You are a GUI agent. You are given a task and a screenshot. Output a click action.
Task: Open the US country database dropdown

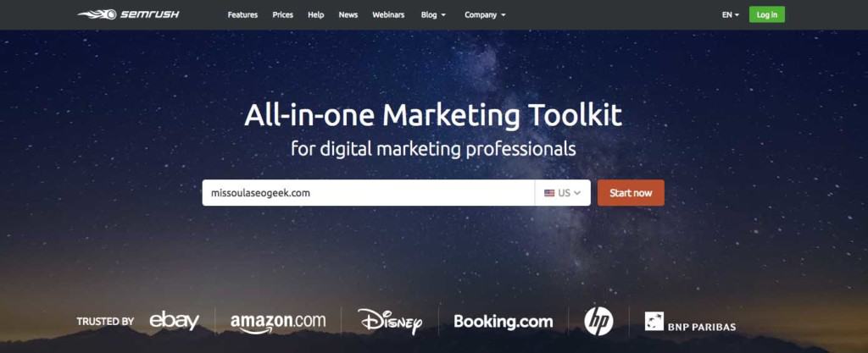pos(563,193)
